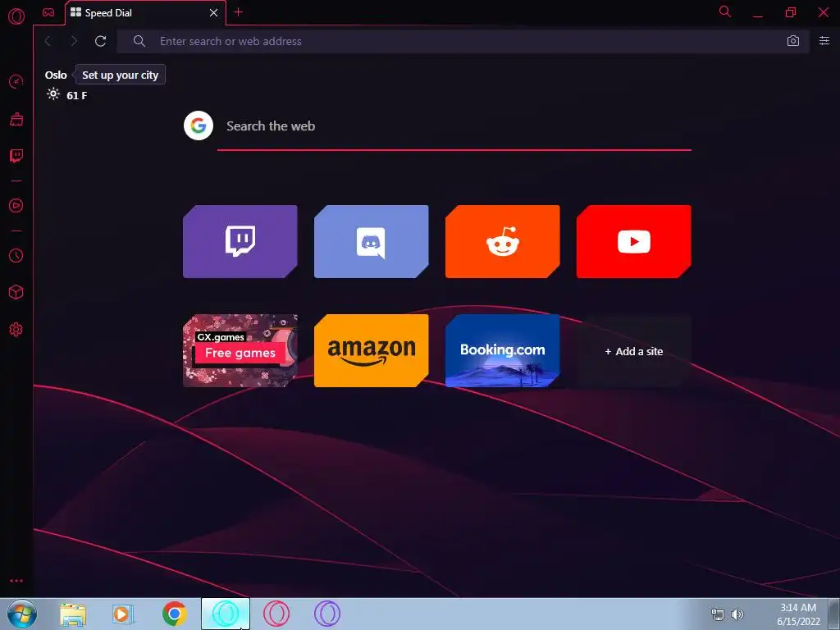Take a snapshot with camera icon

coord(793,41)
